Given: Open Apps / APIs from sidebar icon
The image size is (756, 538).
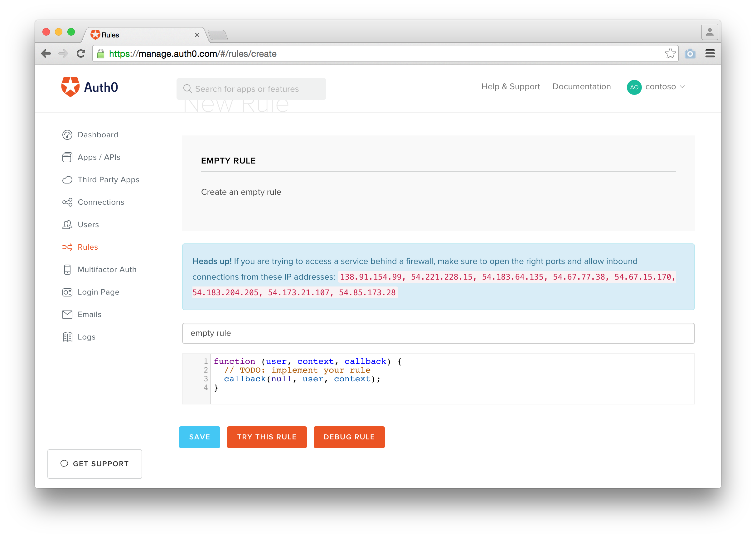Looking at the screenshot, I should tap(67, 157).
